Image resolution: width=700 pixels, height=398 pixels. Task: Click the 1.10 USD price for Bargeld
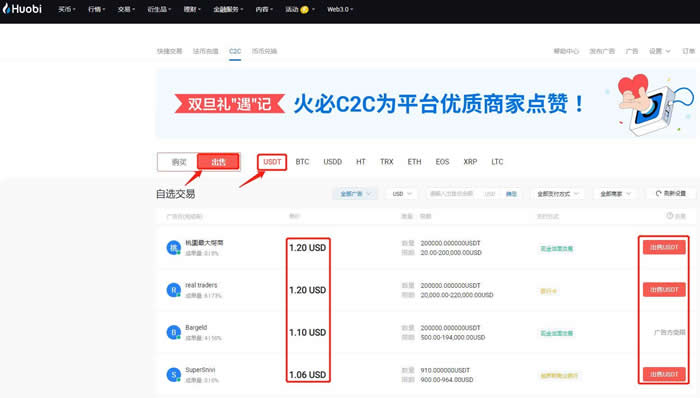pos(307,332)
